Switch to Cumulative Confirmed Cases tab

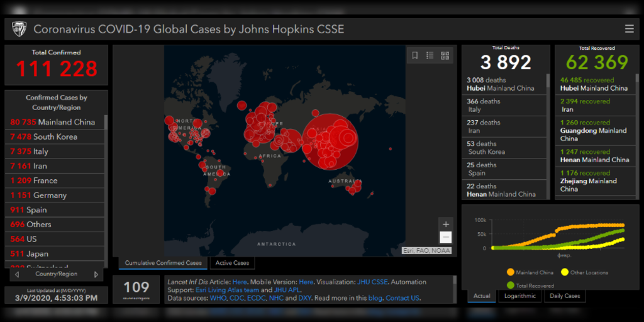163,263
